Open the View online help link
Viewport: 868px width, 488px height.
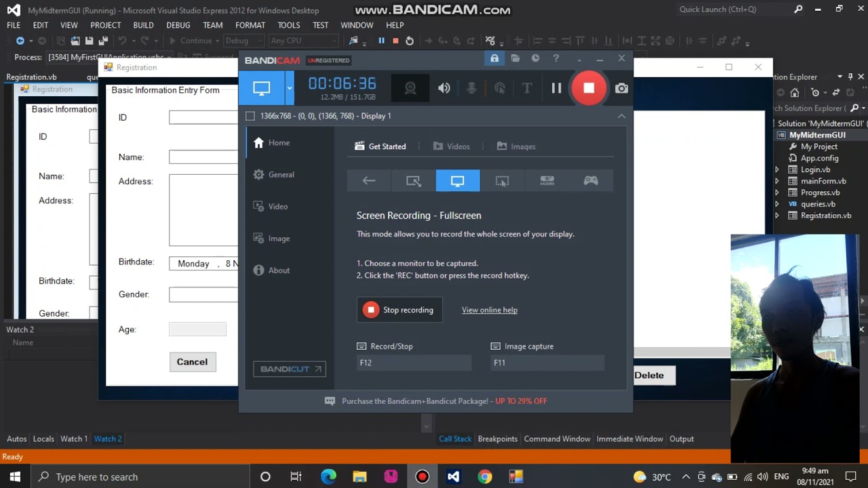click(x=490, y=310)
